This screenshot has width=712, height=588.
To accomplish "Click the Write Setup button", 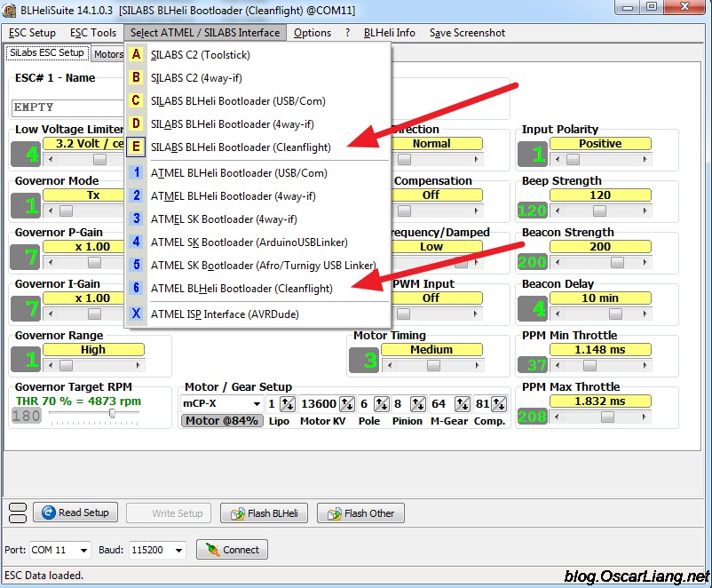I will (x=168, y=513).
